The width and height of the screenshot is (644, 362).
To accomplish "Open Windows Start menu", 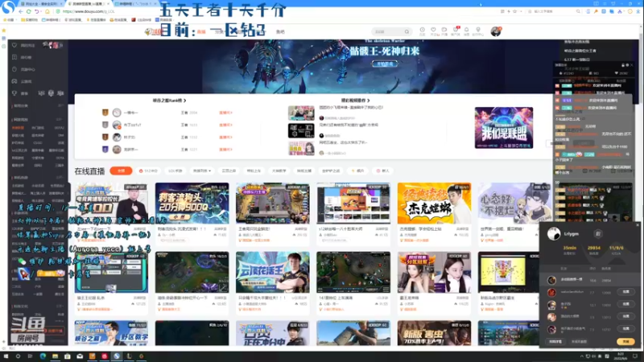I will pyautogui.click(x=6, y=356).
